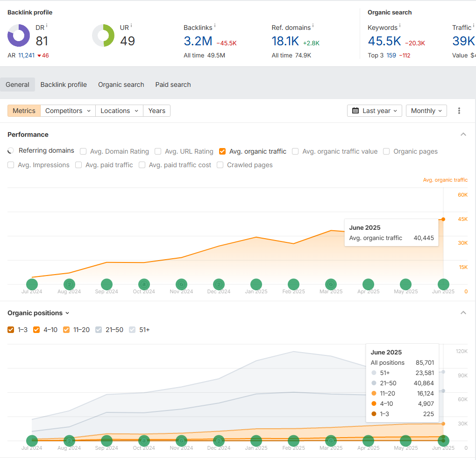The width and height of the screenshot is (476, 460).
Task: Click the info icon next to DR
Action: pyautogui.click(x=47, y=26)
